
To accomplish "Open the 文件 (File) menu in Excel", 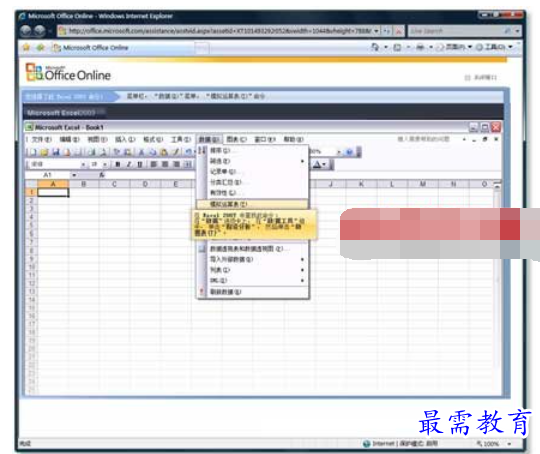I will tap(42, 140).
